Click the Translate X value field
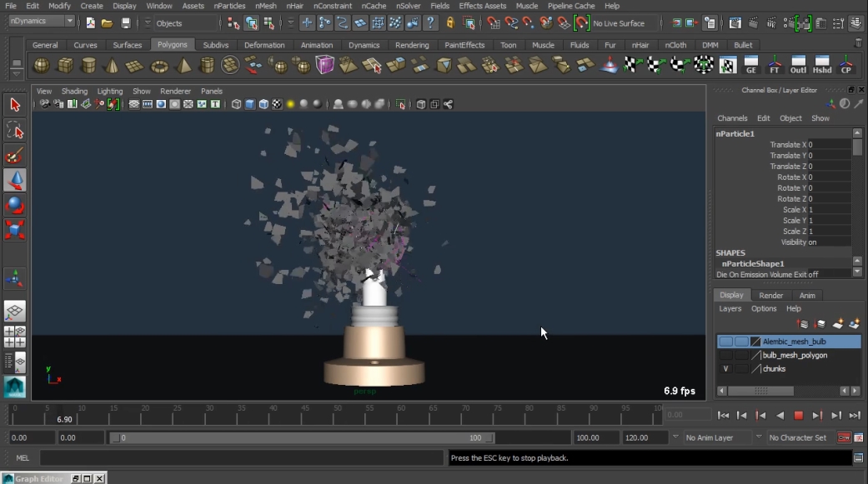The width and height of the screenshot is (868, 484). pyautogui.click(x=829, y=145)
